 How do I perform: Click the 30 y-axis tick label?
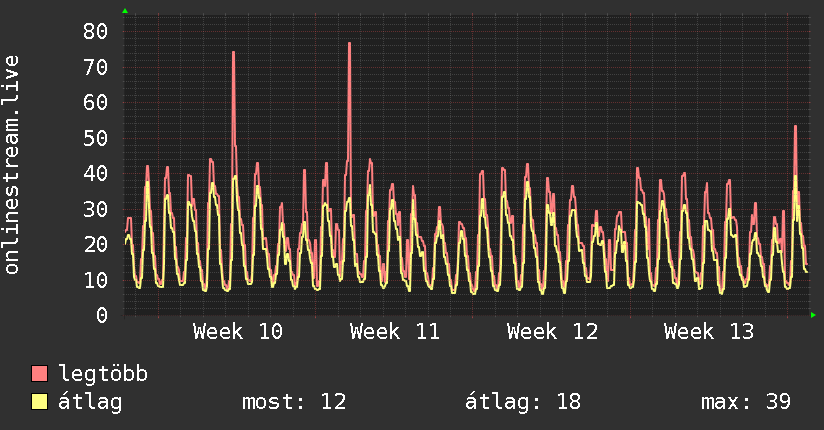(95, 209)
